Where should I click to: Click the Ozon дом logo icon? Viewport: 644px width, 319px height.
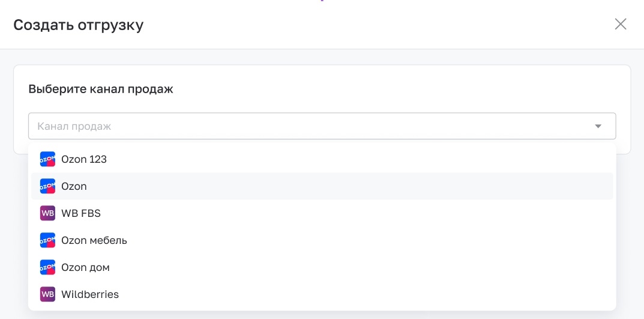47,267
